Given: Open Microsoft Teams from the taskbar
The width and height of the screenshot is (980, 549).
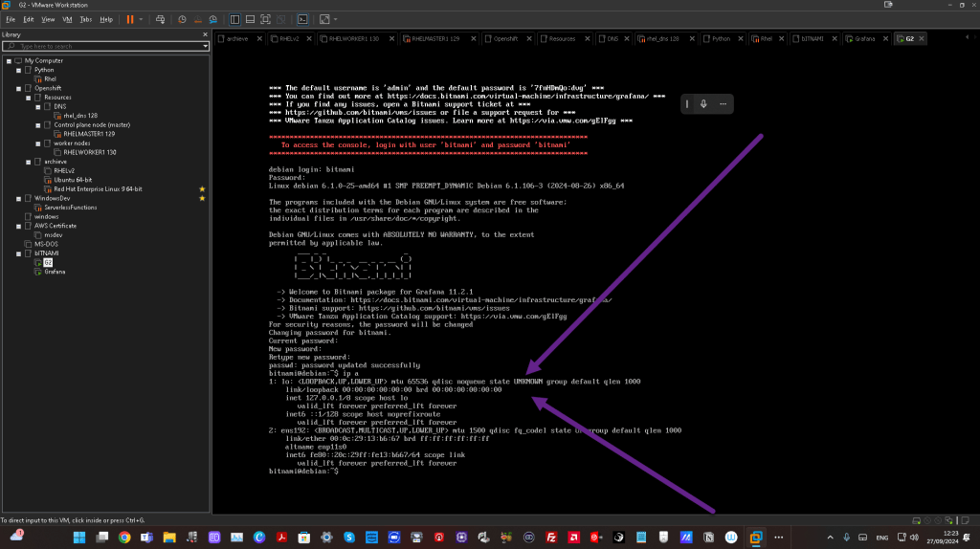Looking at the screenshot, I should pyautogui.click(x=146, y=538).
